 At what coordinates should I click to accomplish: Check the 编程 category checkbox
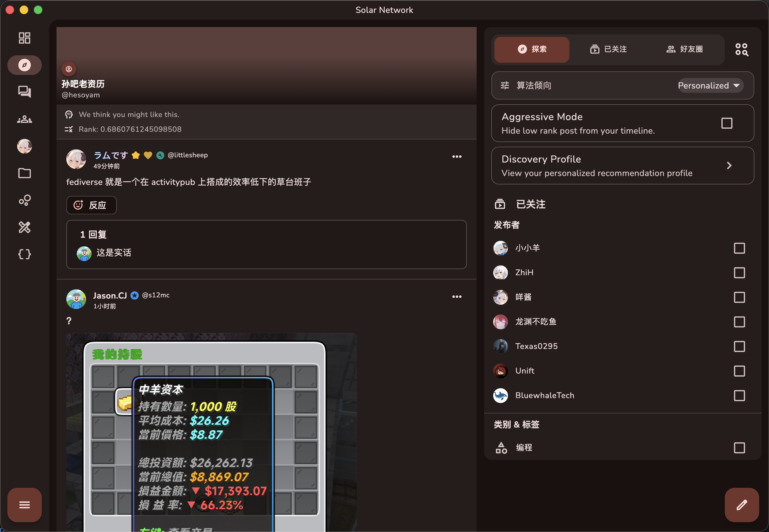point(739,448)
